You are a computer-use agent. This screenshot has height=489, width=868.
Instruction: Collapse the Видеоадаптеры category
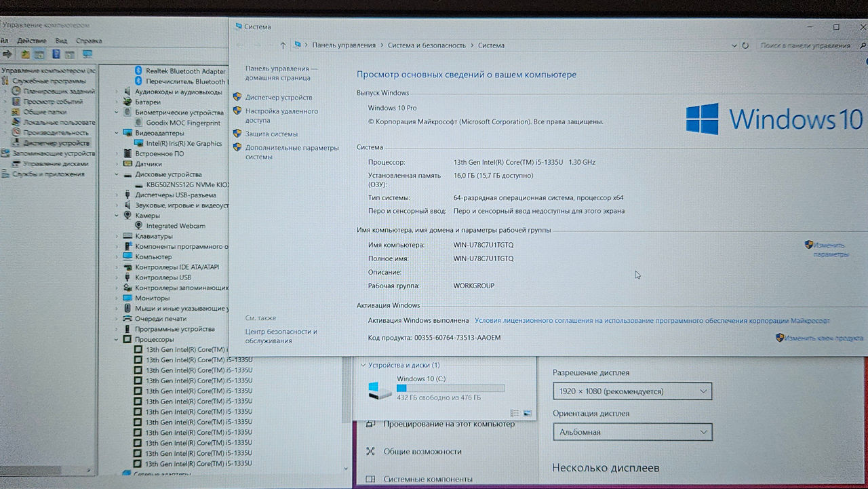[x=117, y=133]
